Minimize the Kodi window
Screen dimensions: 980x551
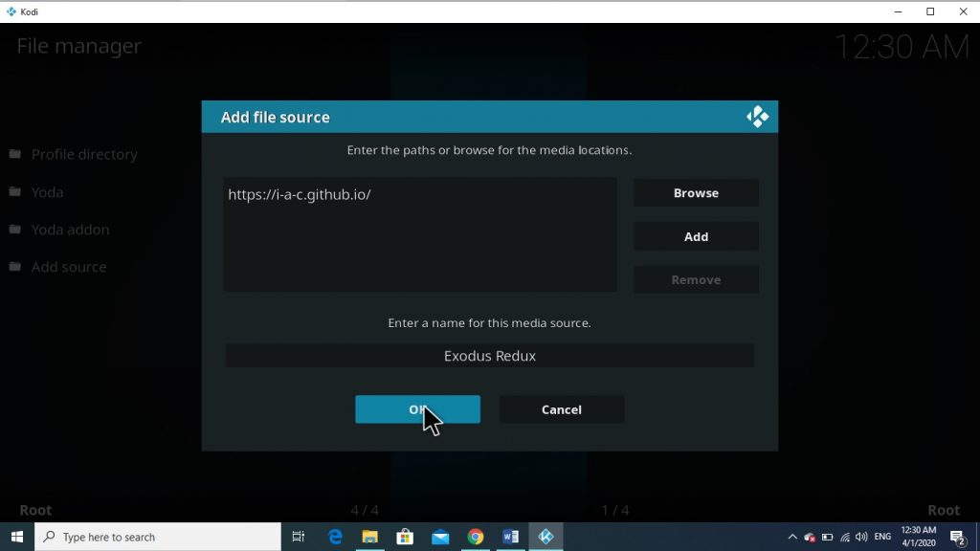click(898, 11)
